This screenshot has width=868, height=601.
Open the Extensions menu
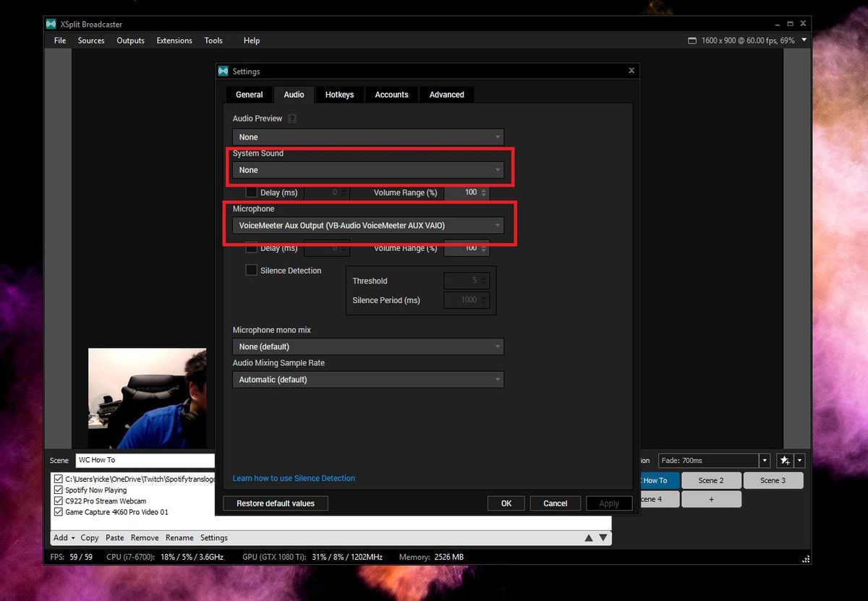coord(174,41)
